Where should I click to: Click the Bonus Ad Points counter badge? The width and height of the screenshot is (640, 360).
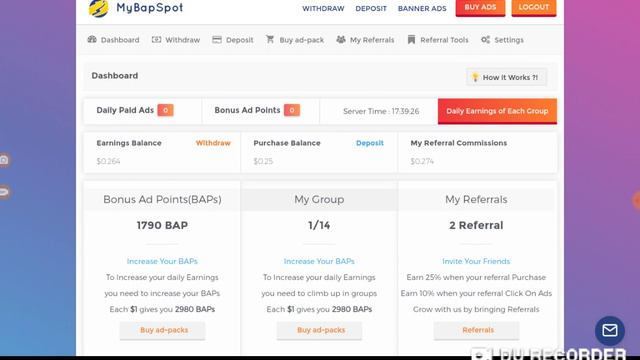tap(292, 110)
